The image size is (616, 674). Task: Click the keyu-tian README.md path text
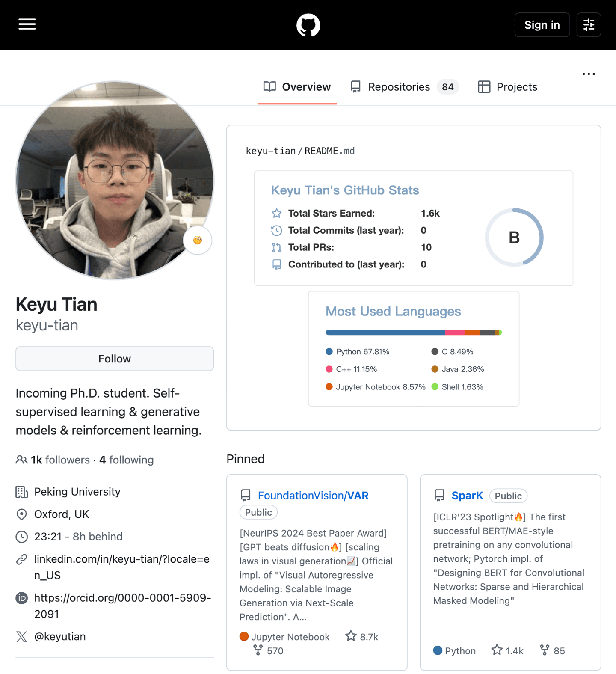(x=300, y=151)
